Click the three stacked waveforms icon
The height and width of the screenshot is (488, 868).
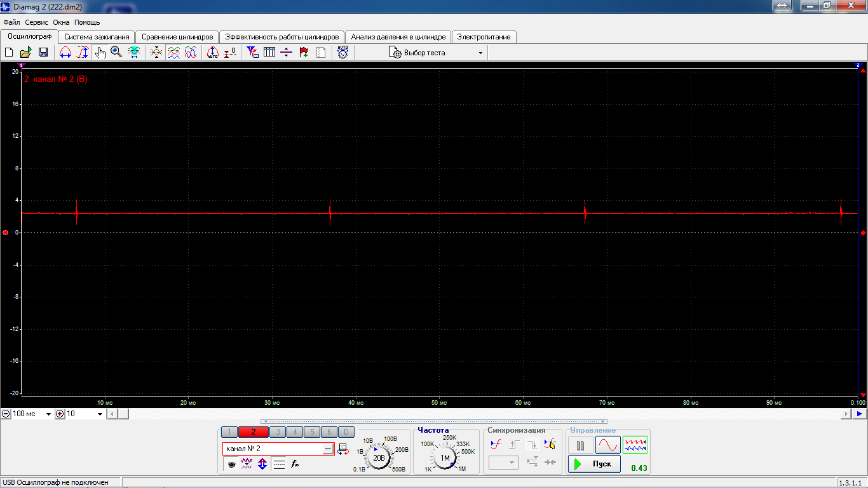pyautogui.click(x=173, y=53)
